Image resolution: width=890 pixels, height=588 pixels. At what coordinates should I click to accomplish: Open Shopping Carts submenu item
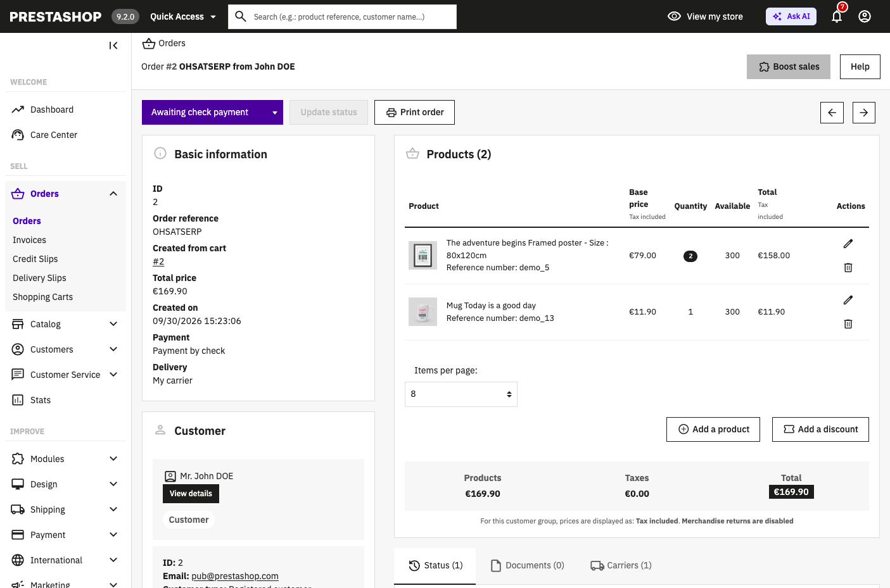pos(42,297)
